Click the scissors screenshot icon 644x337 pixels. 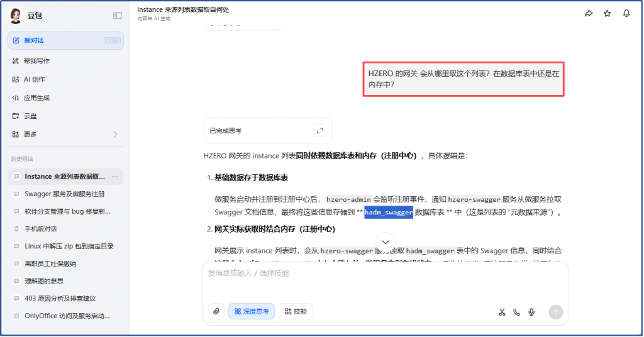click(502, 312)
